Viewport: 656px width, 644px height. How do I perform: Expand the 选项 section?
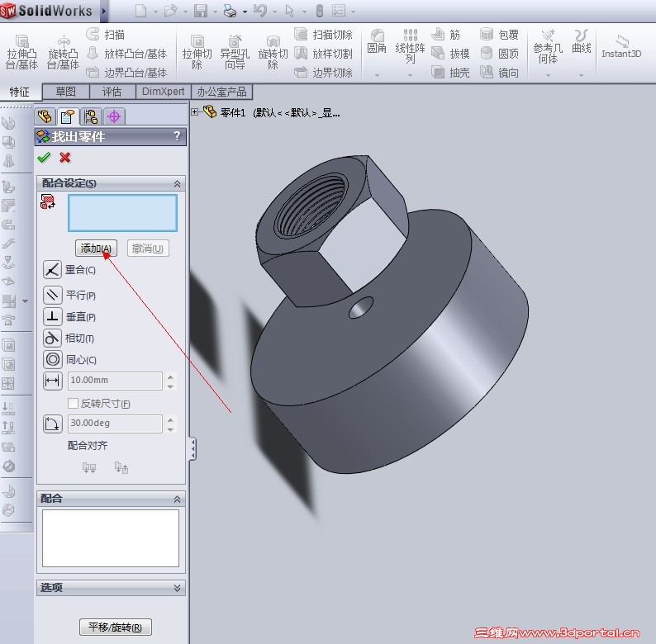(177, 588)
